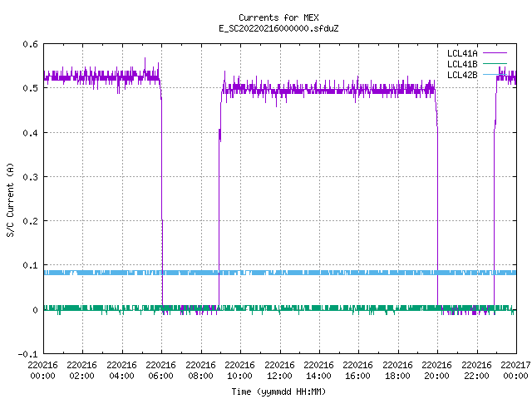This screenshot has width=532, height=399.
Task: Click the x-axis tick '220216 00:00'
Action: point(42,371)
